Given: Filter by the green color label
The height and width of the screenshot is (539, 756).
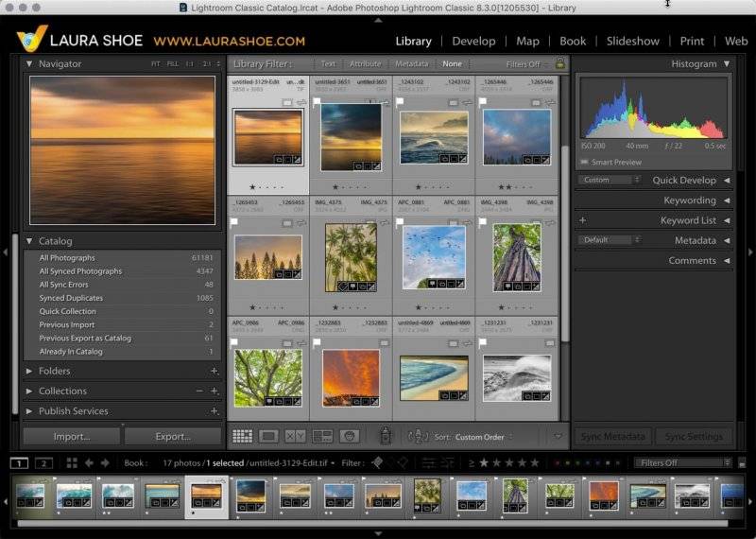Looking at the screenshot, I should tap(577, 463).
